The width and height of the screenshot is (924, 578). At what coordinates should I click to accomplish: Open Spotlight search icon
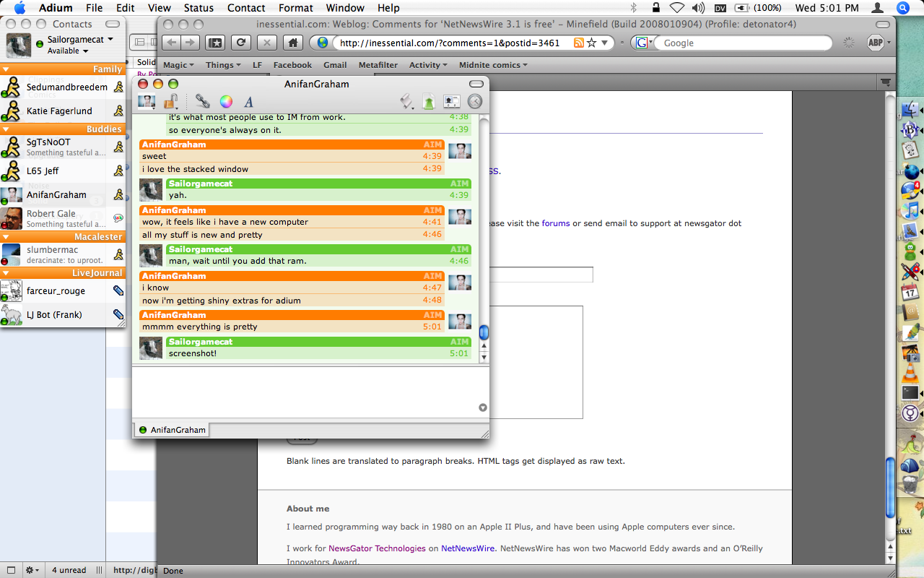click(903, 8)
